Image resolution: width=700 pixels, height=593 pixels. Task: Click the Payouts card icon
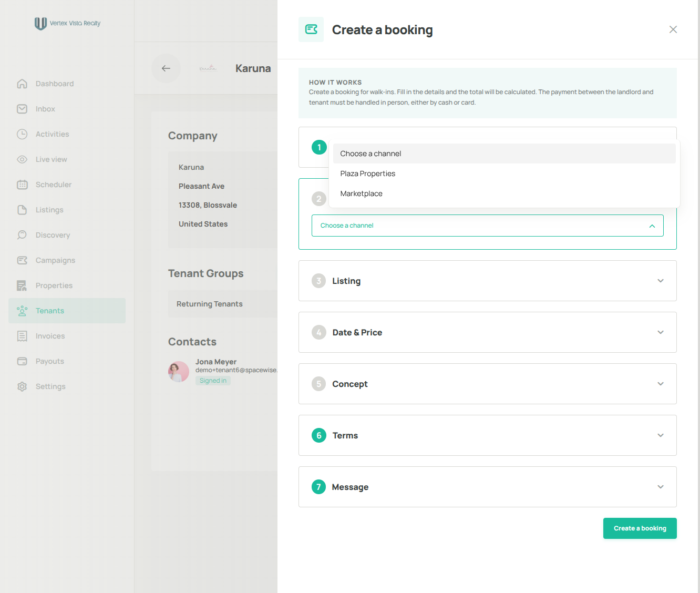coord(22,361)
